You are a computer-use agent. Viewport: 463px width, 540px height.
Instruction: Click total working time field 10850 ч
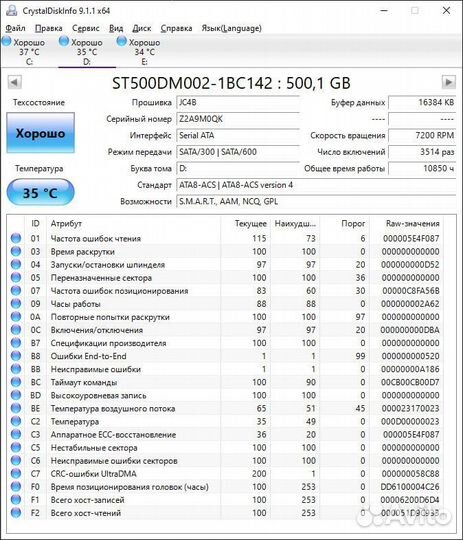pyautogui.click(x=422, y=168)
